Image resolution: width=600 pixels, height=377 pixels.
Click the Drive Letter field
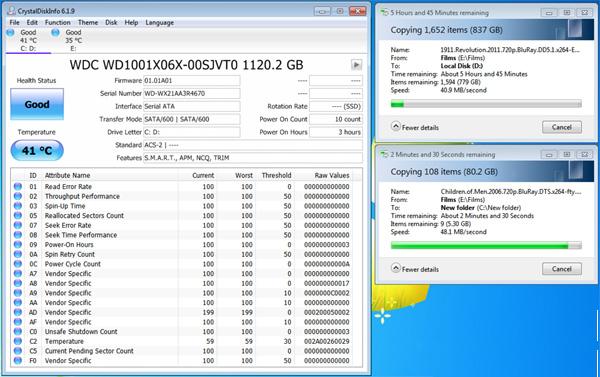click(192, 132)
